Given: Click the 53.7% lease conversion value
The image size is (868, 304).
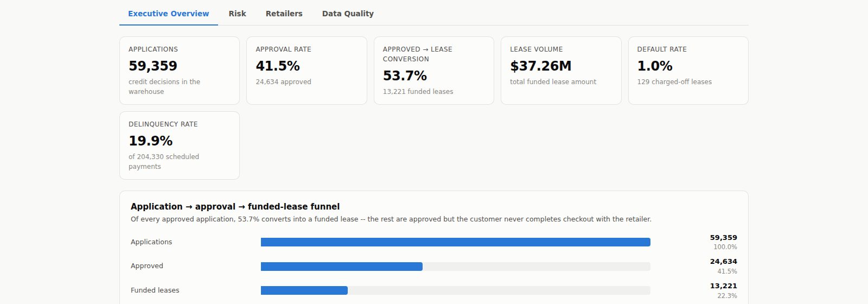Looking at the screenshot, I should (405, 76).
